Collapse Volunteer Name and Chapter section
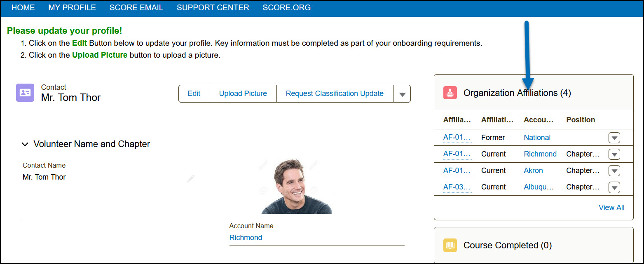This screenshot has width=644, height=264. [x=25, y=144]
